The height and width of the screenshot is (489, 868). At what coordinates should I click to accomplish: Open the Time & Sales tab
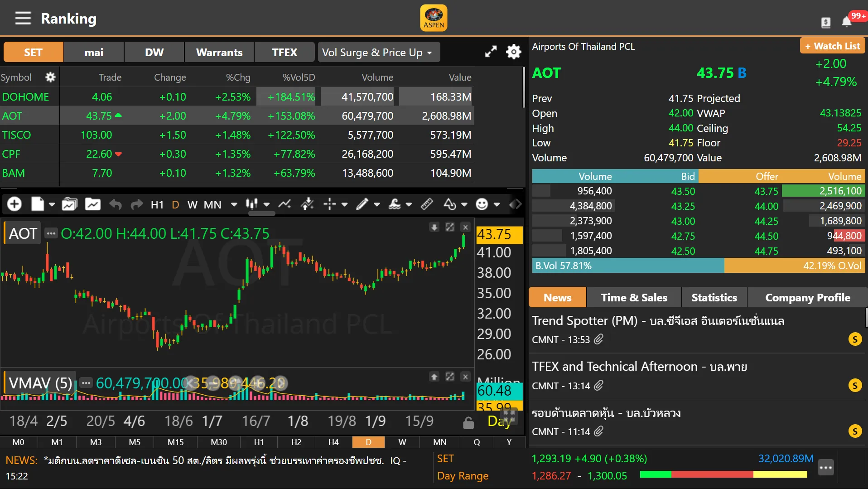pos(633,298)
